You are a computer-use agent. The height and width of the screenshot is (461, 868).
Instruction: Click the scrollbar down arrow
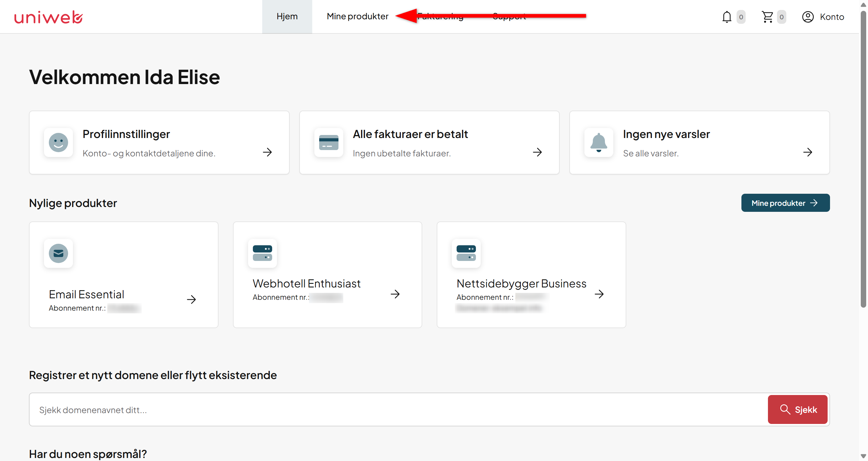click(863, 456)
